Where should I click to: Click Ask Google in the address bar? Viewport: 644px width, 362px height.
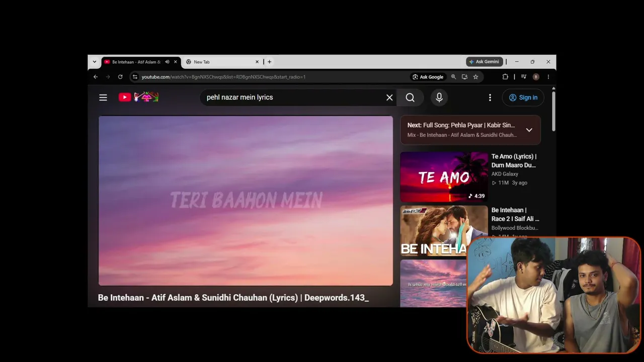click(428, 77)
